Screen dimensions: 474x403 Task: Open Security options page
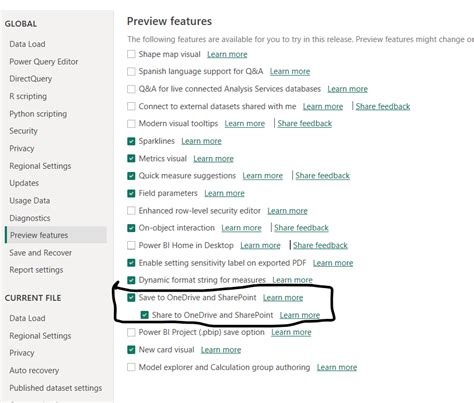(x=23, y=131)
